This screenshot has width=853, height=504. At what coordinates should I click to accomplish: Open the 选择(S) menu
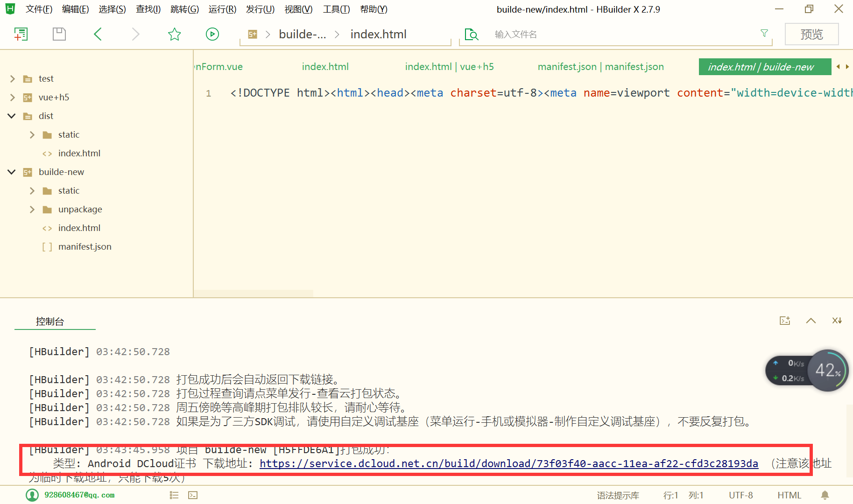tap(112, 9)
